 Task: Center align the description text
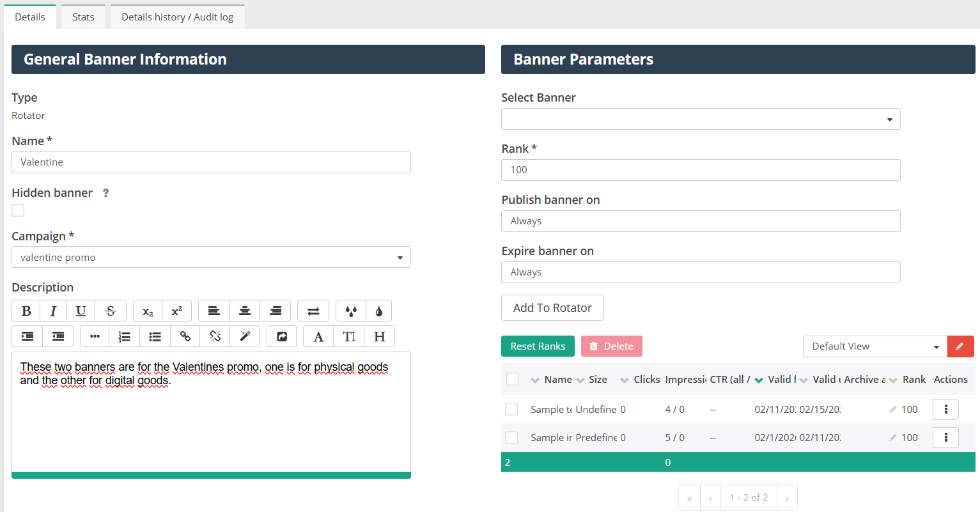click(245, 311)
